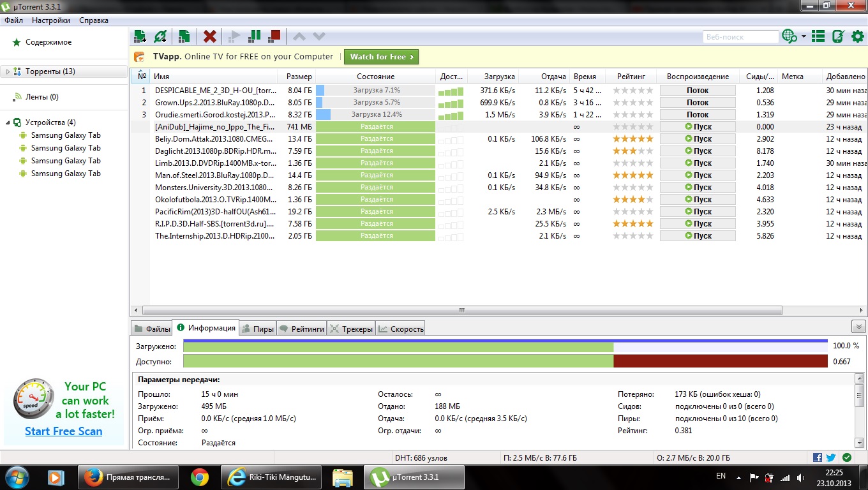Image resolution: width=868 pixels, height=490 pixels.
Task: Click the info pane scroll-down arrow
Action: (860, 442)
